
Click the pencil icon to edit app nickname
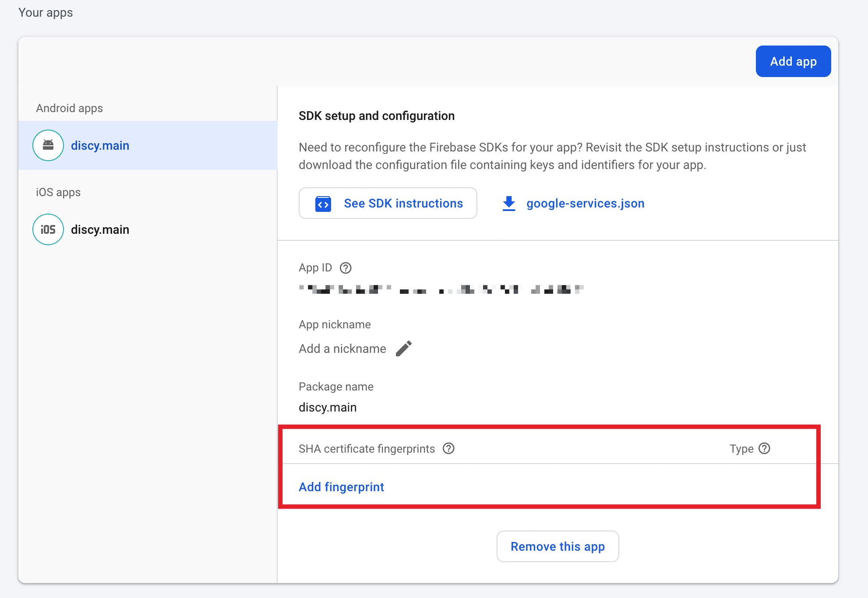click(404, 348)
